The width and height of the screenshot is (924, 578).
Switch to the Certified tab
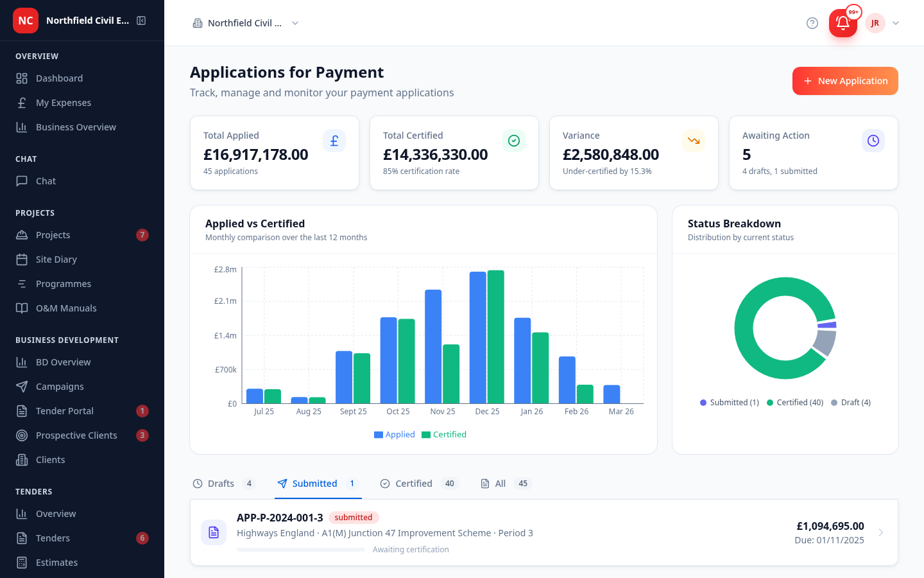click(x=420, y=484)
